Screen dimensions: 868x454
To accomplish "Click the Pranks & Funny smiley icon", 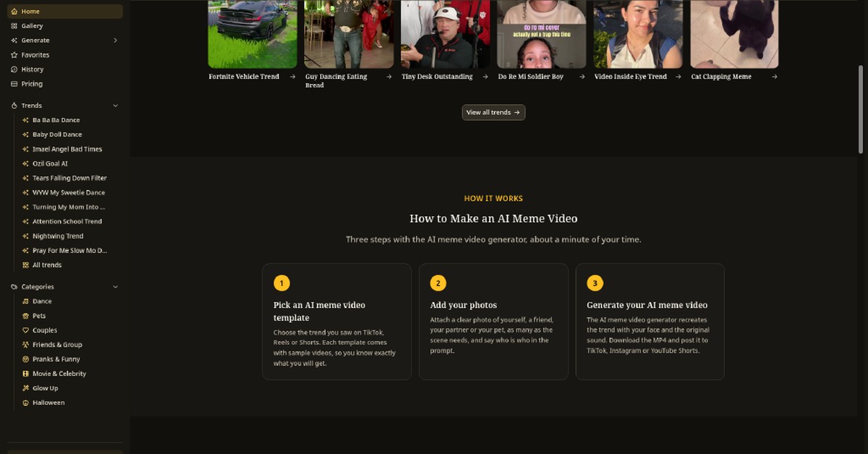I will [25, 359].
